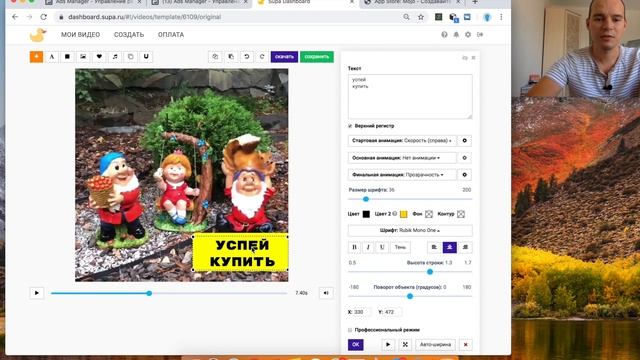Confirm with the OK button
The height and width of the screenshot is (360, 640).
[x=356, y=344]
